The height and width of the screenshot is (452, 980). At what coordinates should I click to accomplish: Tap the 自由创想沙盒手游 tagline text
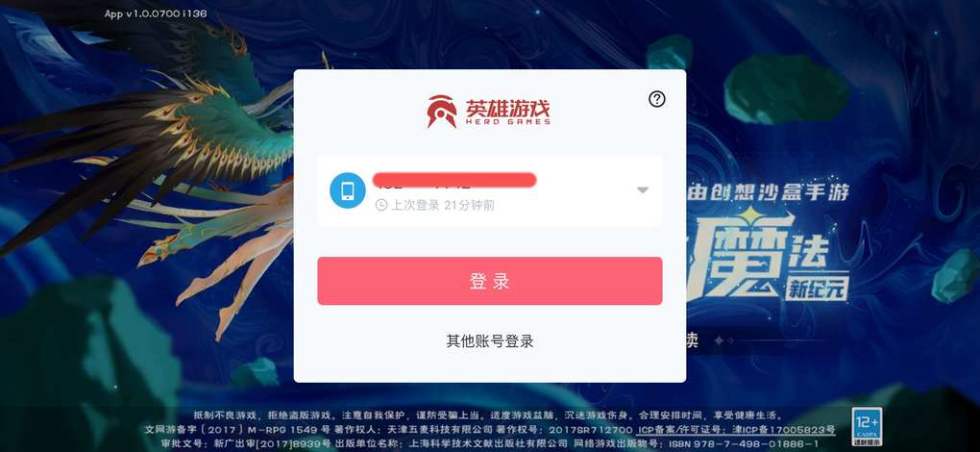point(768,192)
